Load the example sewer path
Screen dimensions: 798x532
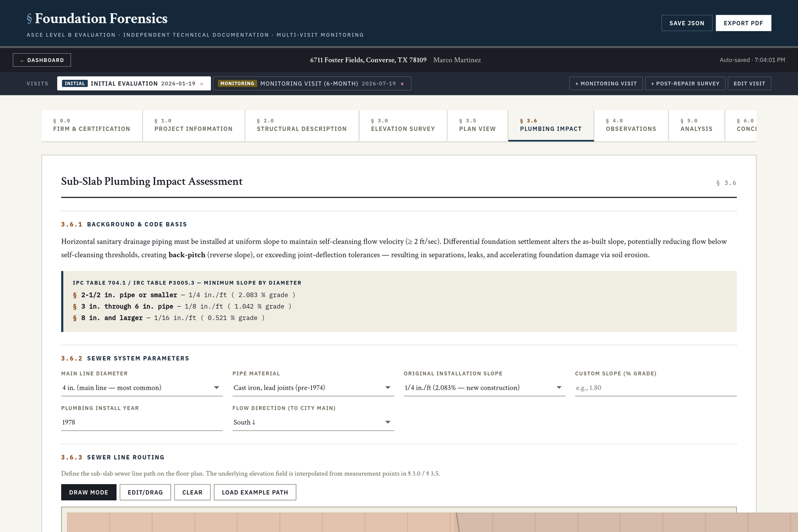point(255,492)
